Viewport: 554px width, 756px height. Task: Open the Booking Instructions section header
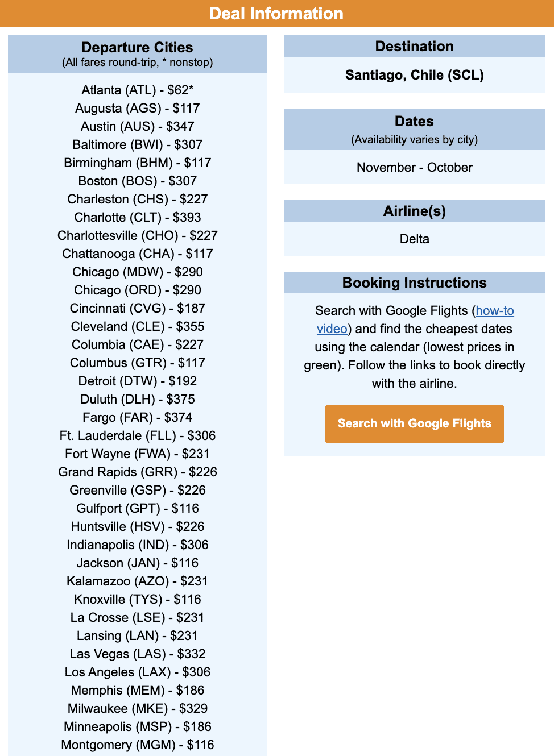414,283
